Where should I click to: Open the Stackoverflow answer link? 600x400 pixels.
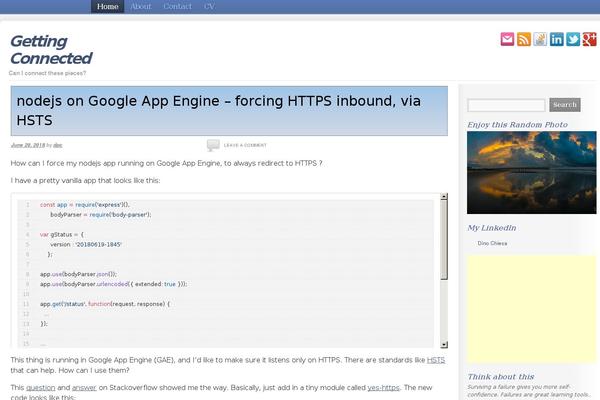tap(84, 388)
